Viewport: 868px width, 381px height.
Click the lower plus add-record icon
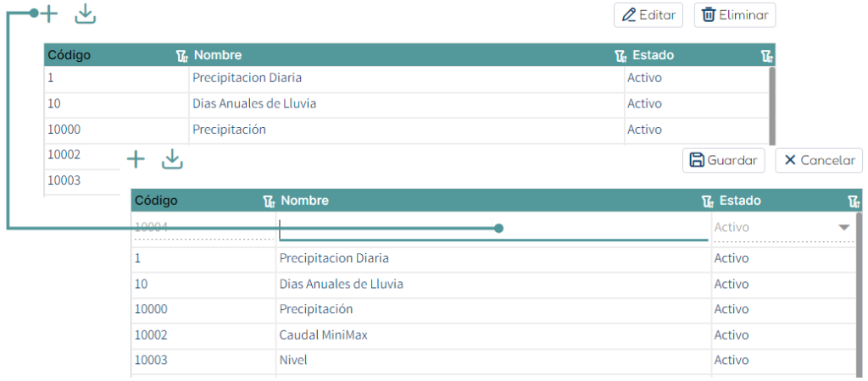pyautogui.click(x=136, y=160)
